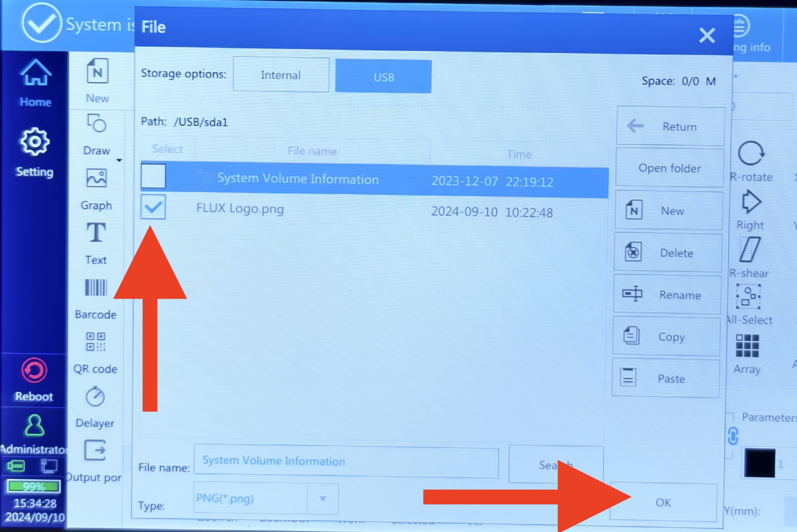Click the Array grid icon
797x532 pixels.
click(x=747, y=345)
